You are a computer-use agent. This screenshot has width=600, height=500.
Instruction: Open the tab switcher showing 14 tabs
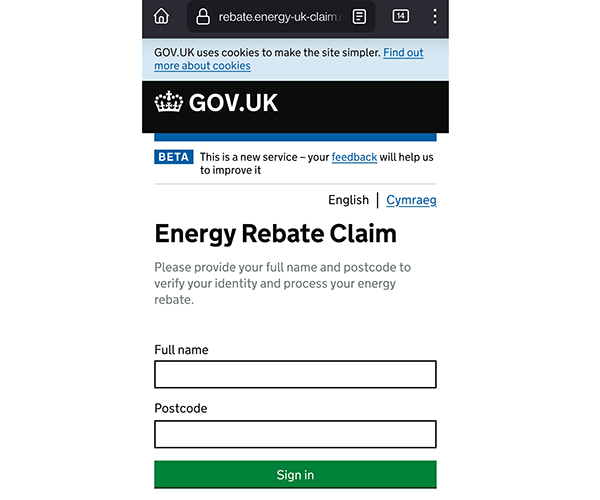point(401,16)
